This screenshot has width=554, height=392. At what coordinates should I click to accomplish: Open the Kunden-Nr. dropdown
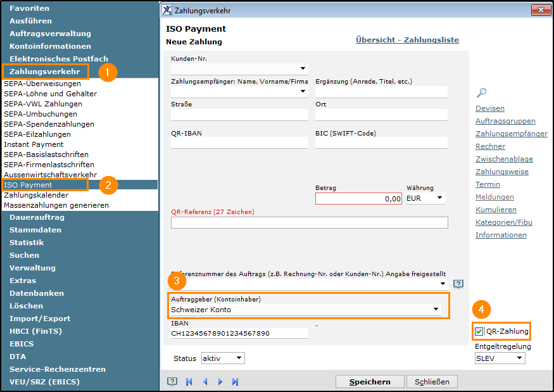[303, 68]
